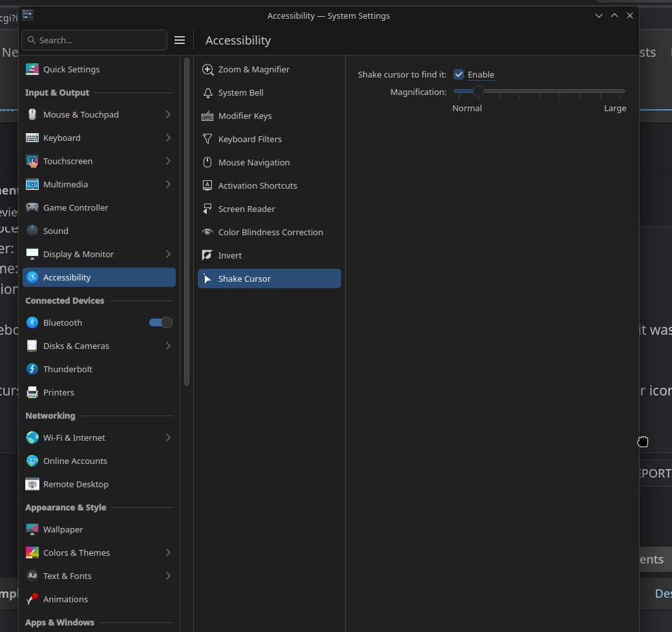Toggle the Bluetooth switch off
The width and height of the screenshot is (672, 632).
[161, 322]
